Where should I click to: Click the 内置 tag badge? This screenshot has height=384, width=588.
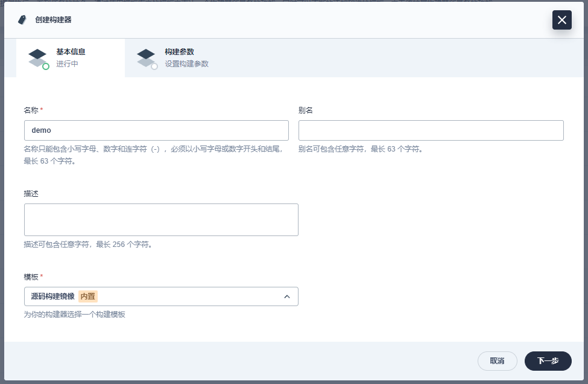(x=88, y=296)
